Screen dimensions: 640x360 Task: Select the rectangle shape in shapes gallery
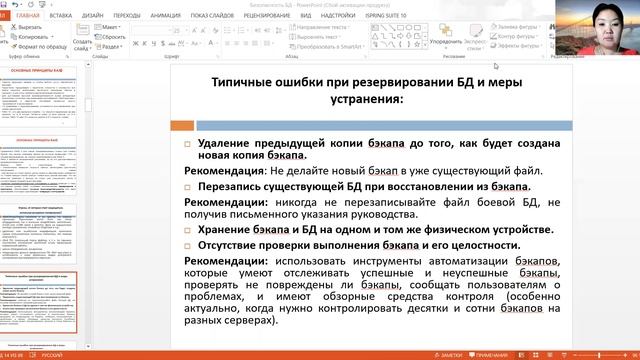(x=400, y=28)
